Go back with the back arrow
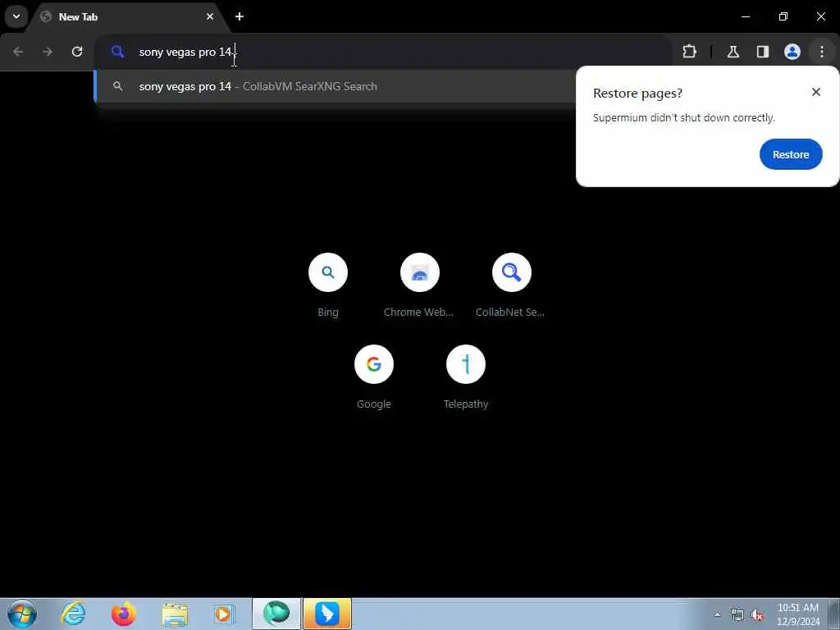Image resolution: width=840 pixels, height=630 pixels. (18, 52)
